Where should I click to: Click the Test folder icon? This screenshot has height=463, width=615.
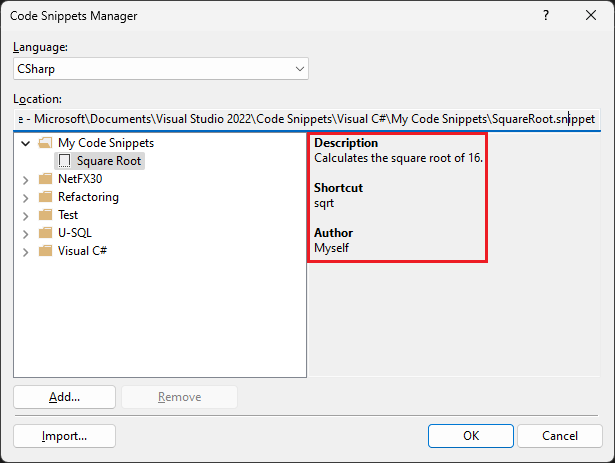pos(45,215)
